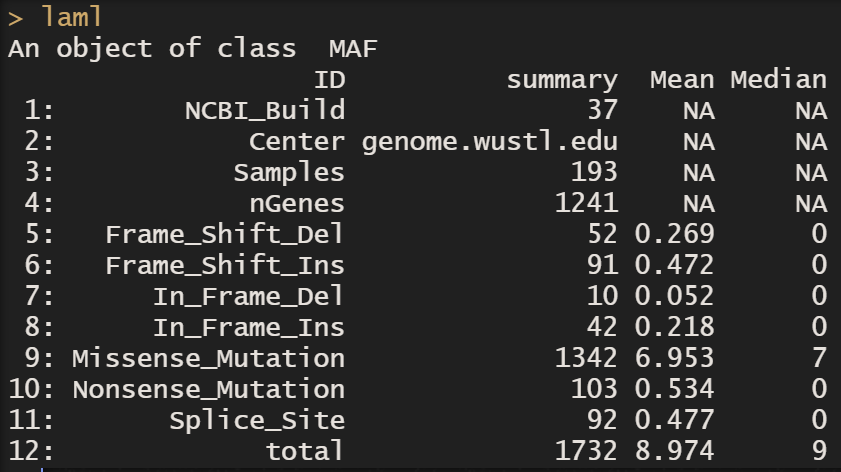
Task: Click the 'summary' column header
Action: 562,79
